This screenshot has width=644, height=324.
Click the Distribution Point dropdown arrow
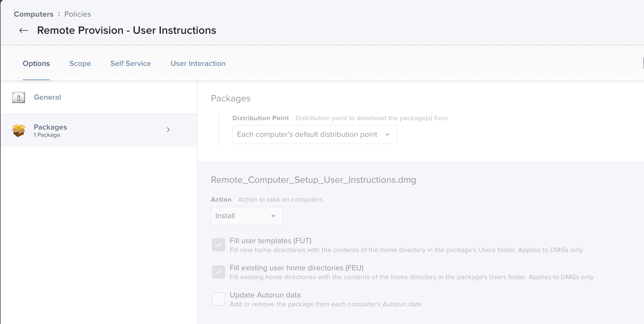tap(387, 135)
